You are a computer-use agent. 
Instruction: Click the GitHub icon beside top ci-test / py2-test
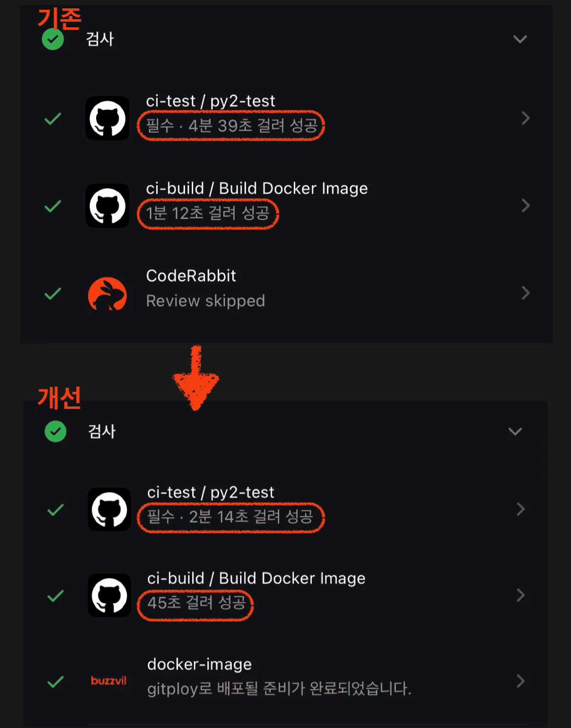(107, 118)
